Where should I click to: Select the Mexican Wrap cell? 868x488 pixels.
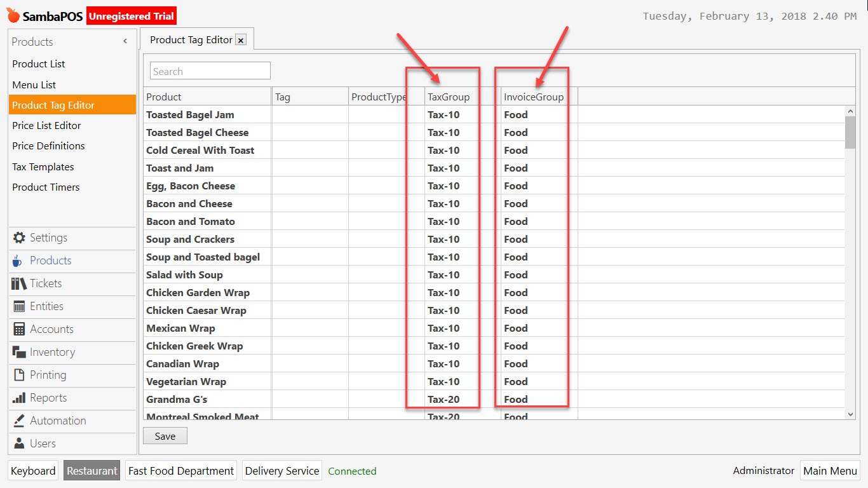pos(207,328)
